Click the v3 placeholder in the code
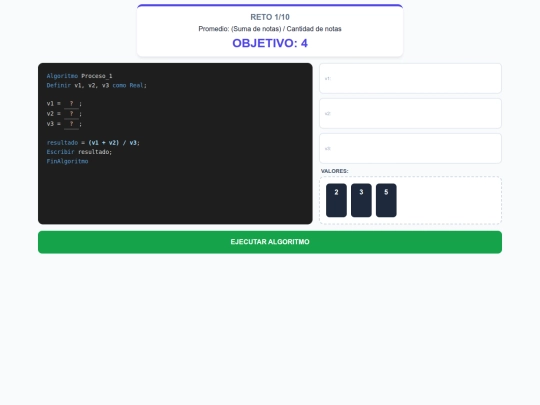Viewport: 540px width, 405px height. 71,124
